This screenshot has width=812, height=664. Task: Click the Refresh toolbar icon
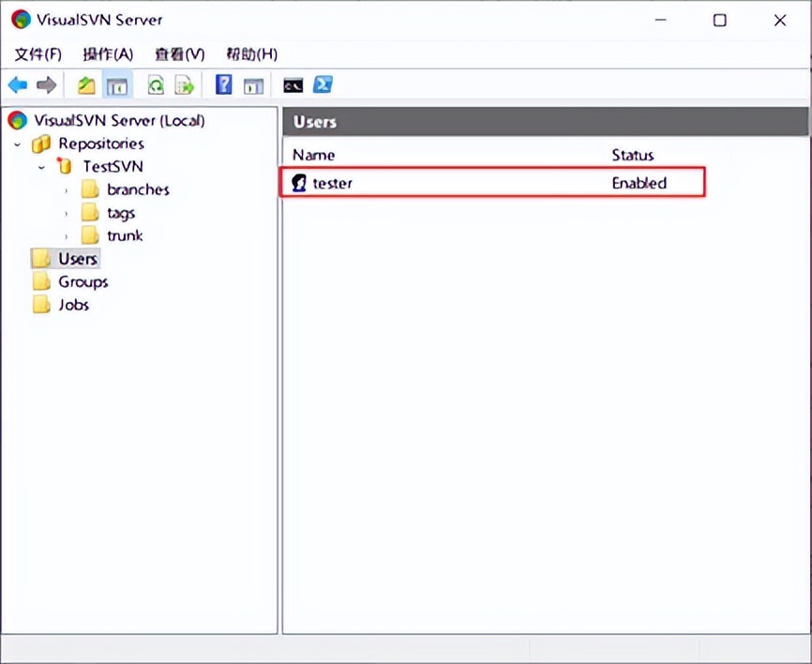point(156,85)
